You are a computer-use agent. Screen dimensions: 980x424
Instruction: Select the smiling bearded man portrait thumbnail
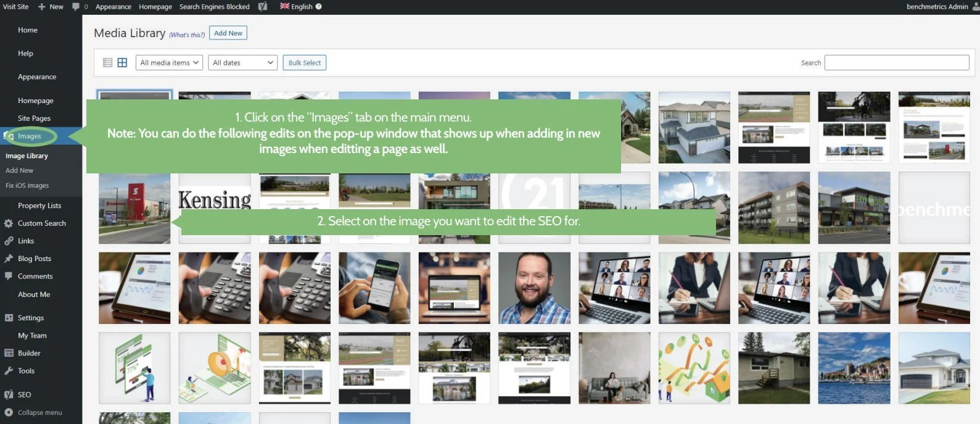534,288
